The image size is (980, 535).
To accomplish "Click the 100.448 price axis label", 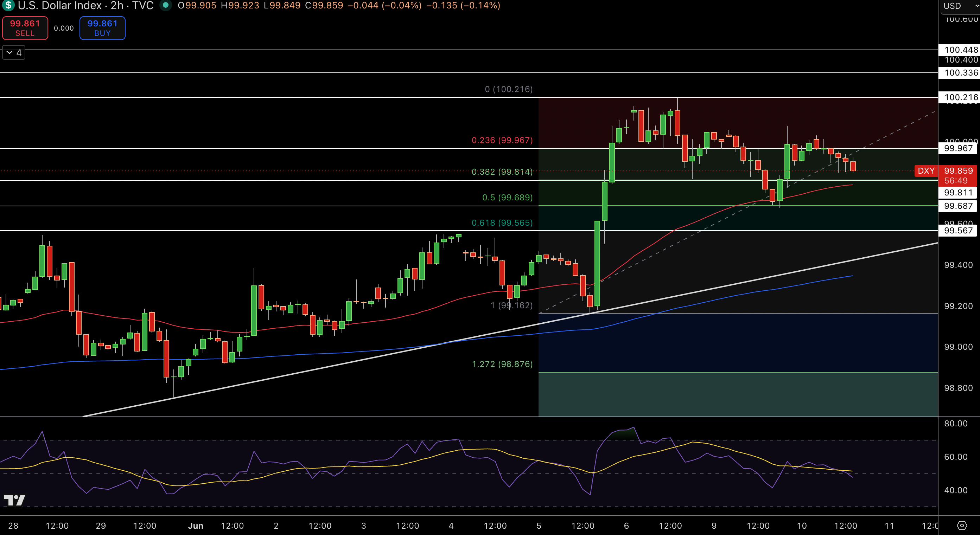I will 959,50.
